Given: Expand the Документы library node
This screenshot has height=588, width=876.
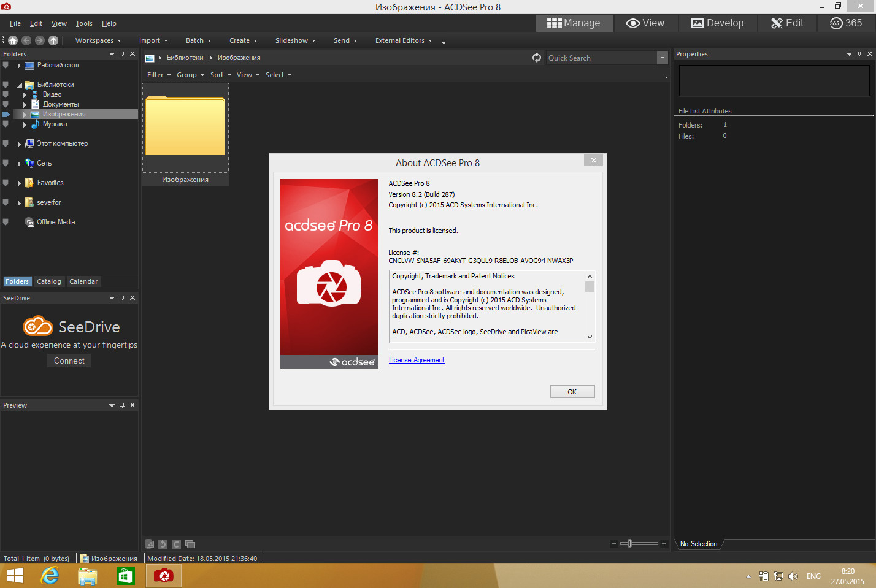Looking at the screenshot, I should tap(25, 104).
